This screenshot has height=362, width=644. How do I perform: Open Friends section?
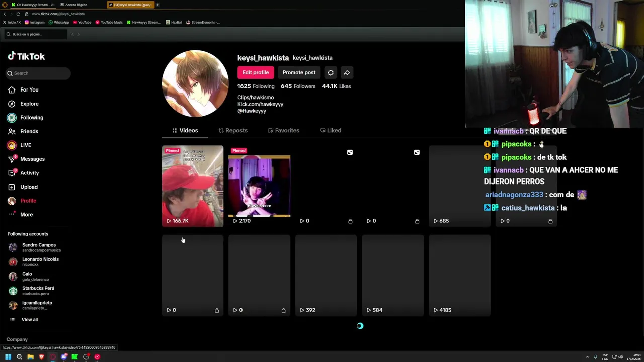click(23, 131)
